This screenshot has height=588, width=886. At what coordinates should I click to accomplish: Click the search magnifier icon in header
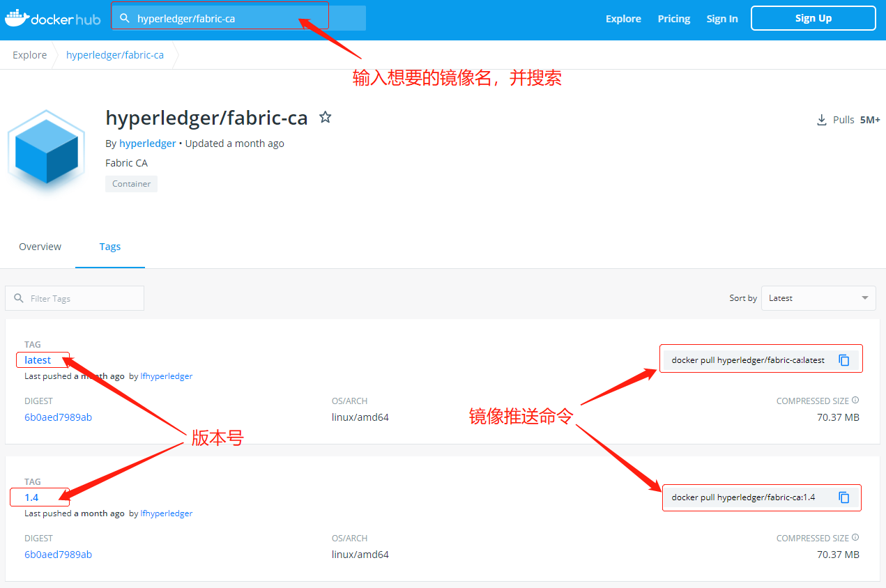(125, 18)
